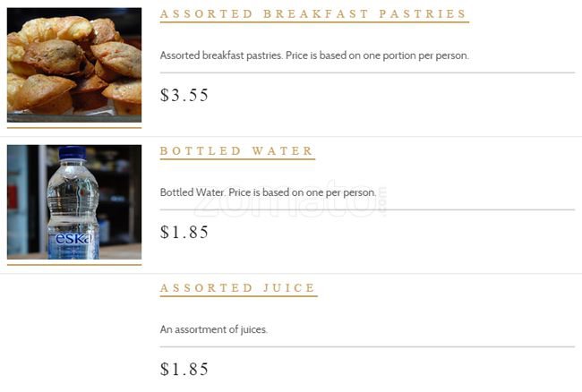Select the Bottled Water $1.85 price
This screenshot has width=582, height=392.
coord(184,232)
